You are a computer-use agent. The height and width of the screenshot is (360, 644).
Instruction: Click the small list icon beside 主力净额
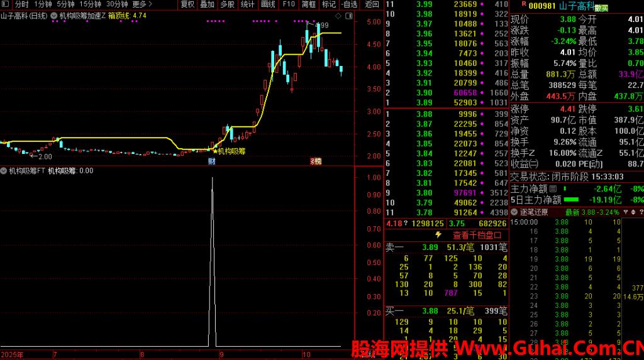(x=553, y=188)
